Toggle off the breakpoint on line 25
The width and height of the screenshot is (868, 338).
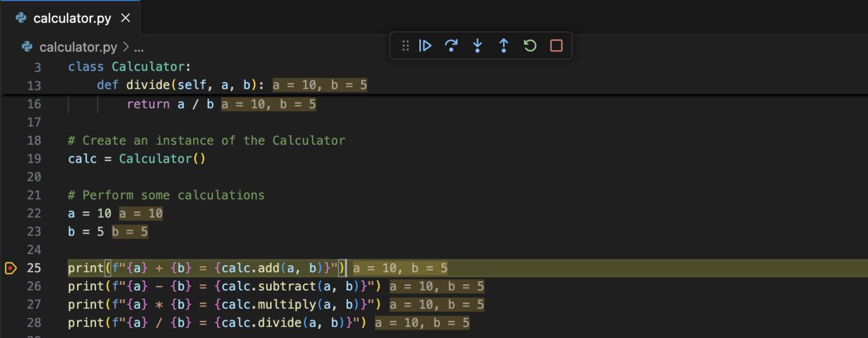coord(10,268)
